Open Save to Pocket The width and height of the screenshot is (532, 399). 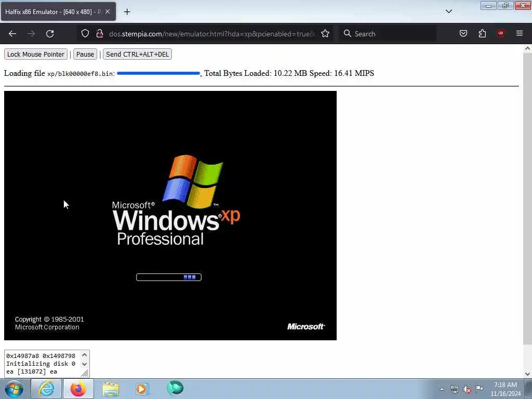[463, 34]
